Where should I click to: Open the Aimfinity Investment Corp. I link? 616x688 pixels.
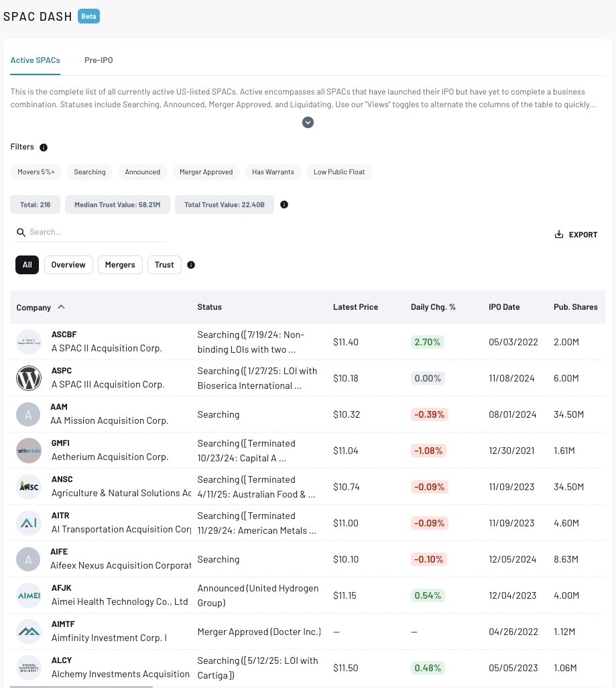point(109,638)
